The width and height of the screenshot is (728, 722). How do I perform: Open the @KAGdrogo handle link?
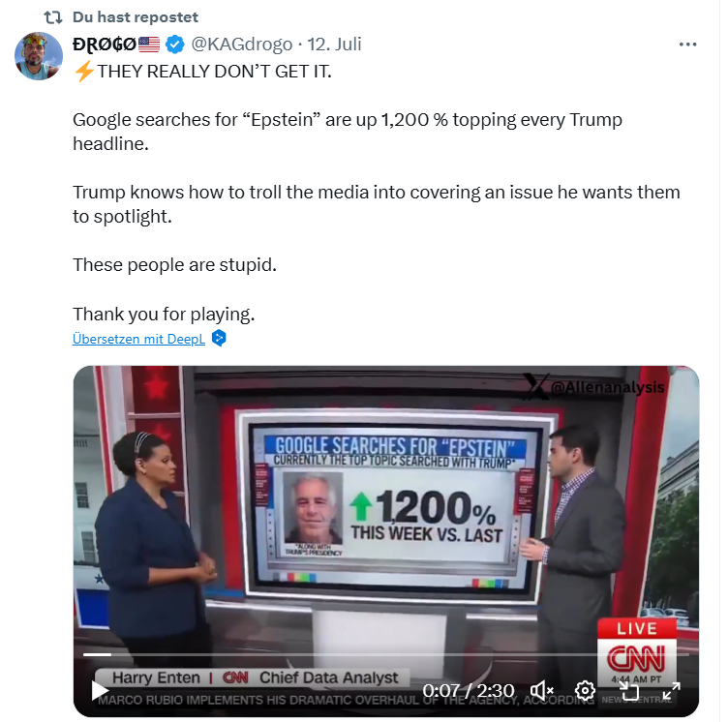241,45
